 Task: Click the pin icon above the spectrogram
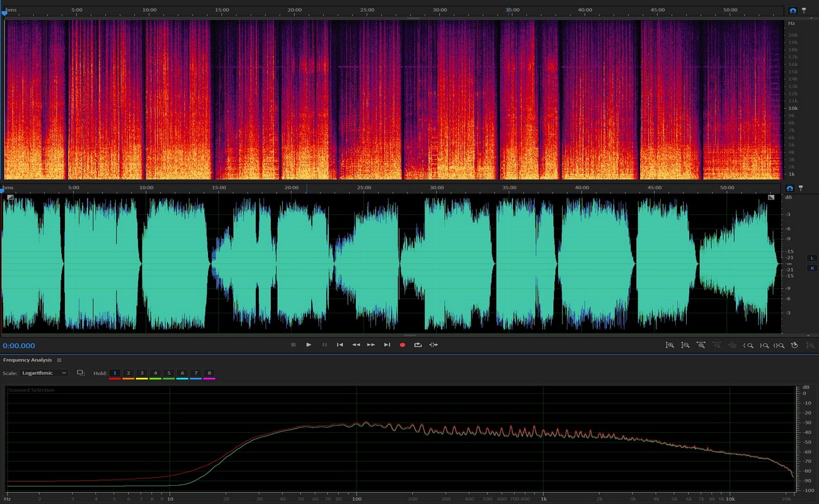point(803,11)
